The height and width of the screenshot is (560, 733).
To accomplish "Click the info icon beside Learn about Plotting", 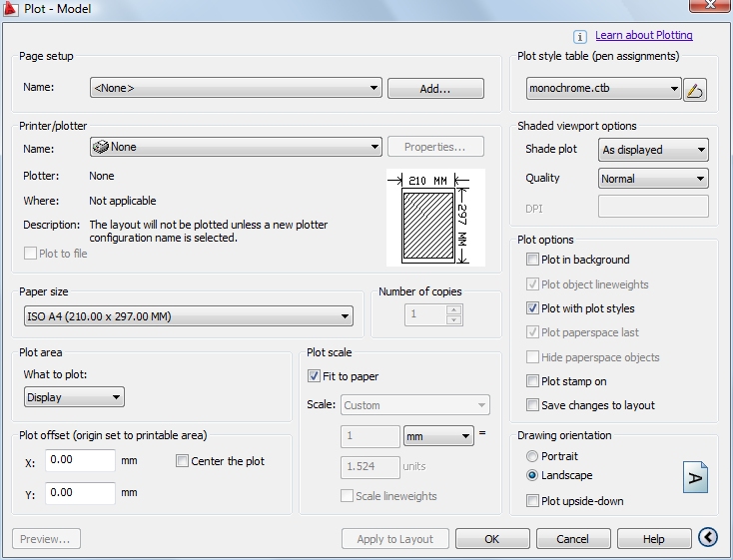I will click(x=579, y=37).
